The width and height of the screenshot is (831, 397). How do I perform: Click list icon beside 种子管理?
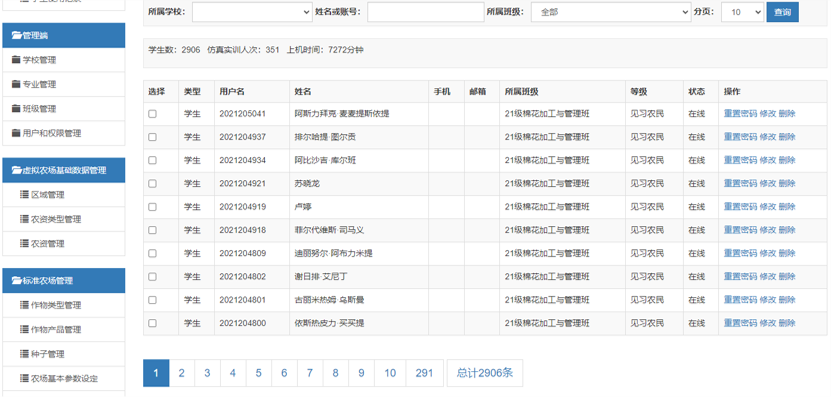[x=24, y=354]
